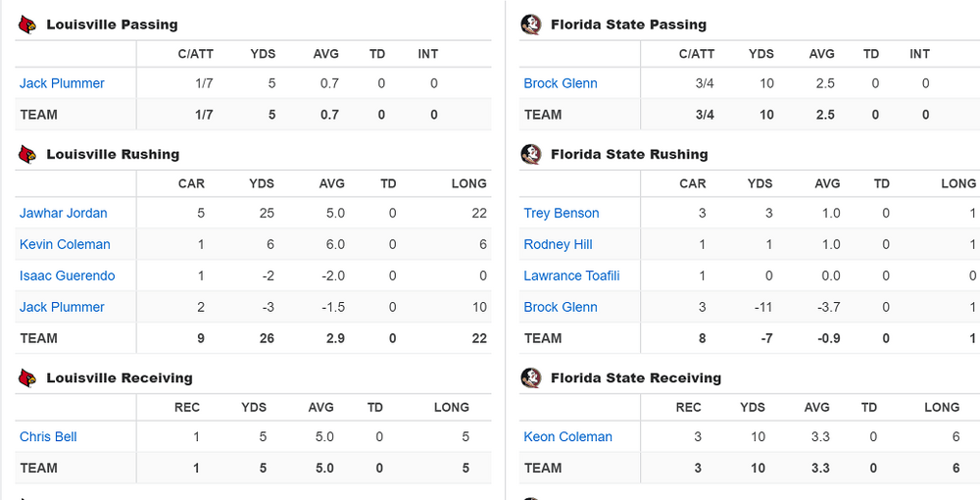Open Chris Bell's player link
This screenshot has height=500, width=980.
[48, 436]
